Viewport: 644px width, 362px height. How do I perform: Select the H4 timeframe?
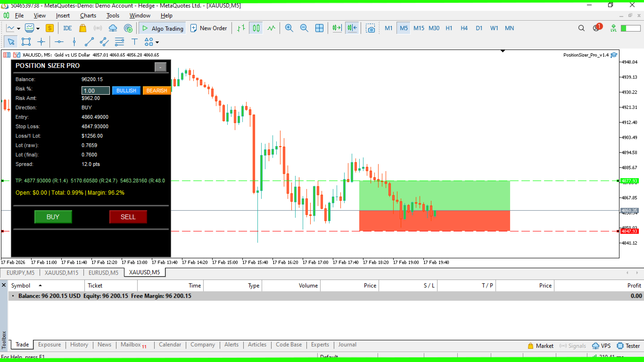point(464,28)
